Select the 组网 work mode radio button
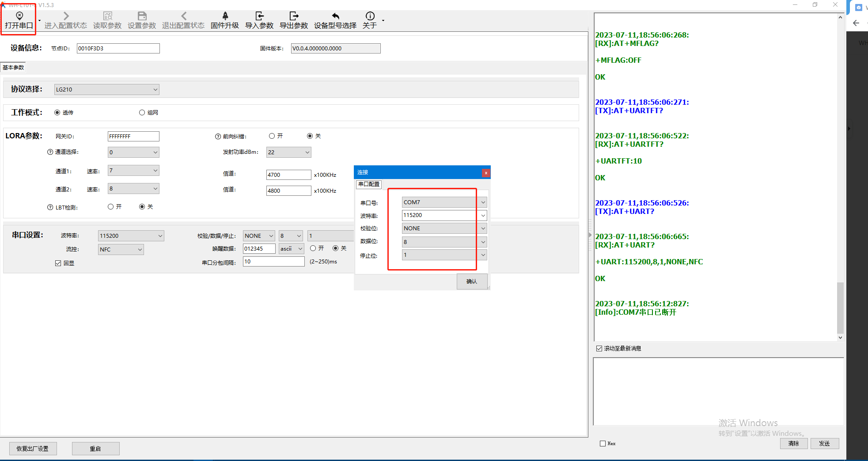The width and height of the screenshot is (868, 461). pyautogui.click(x=142, y=113)
